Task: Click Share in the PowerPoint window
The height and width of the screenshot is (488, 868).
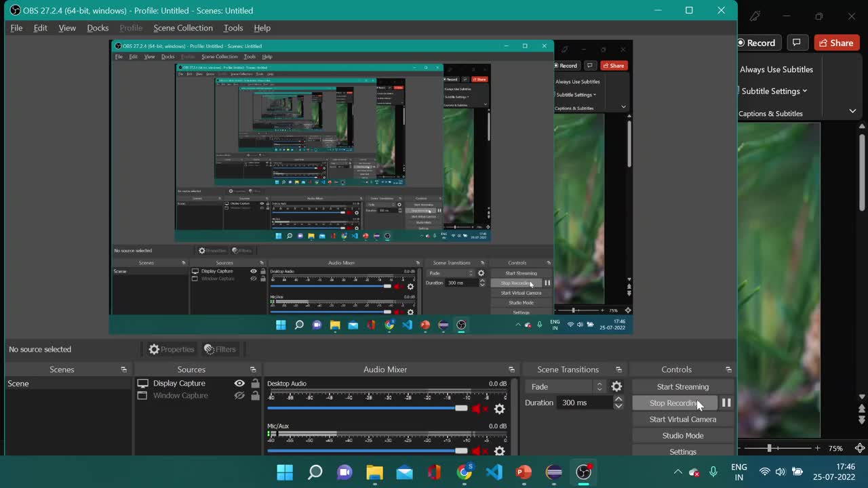Action: click(837, 43)
